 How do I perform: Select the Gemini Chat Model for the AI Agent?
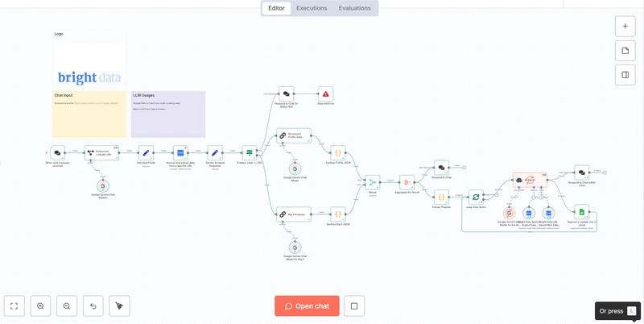point(509,213)
